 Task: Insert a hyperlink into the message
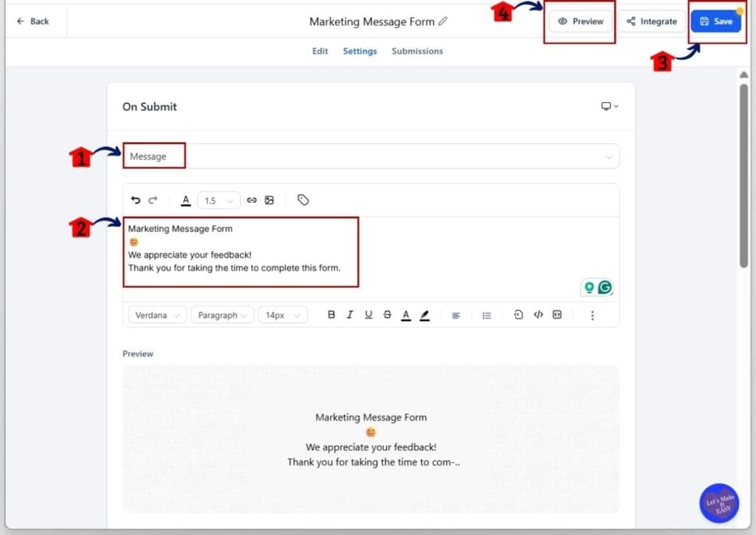[251, 200]
